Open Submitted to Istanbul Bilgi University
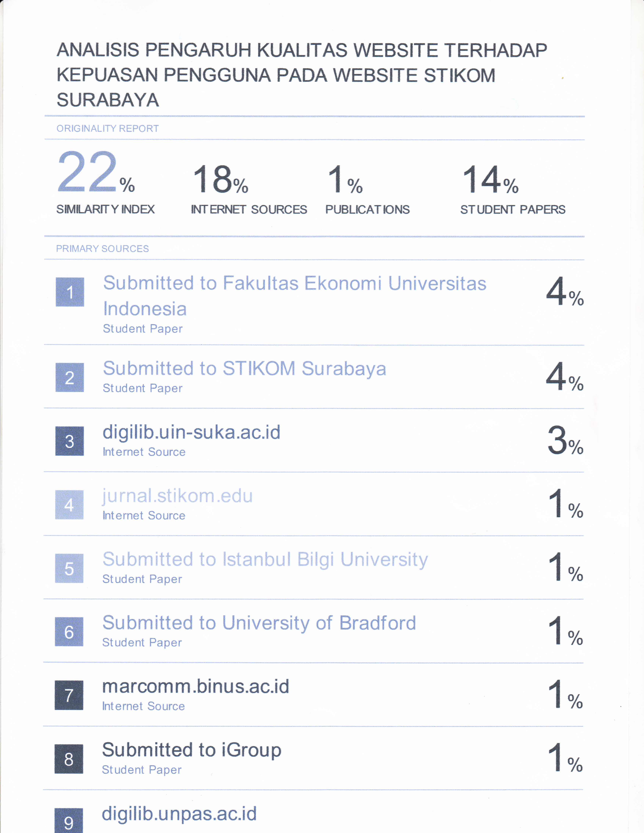The width and height of the screenshot is (644, 833). (265, 560)
